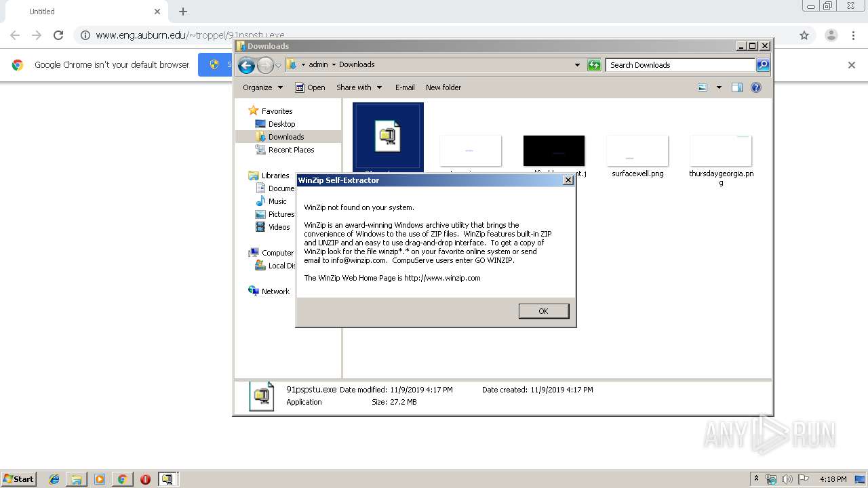Click E-mail in explorer toolbar
The width and height of the screenshot is (868, 488).
click(405, 87)
